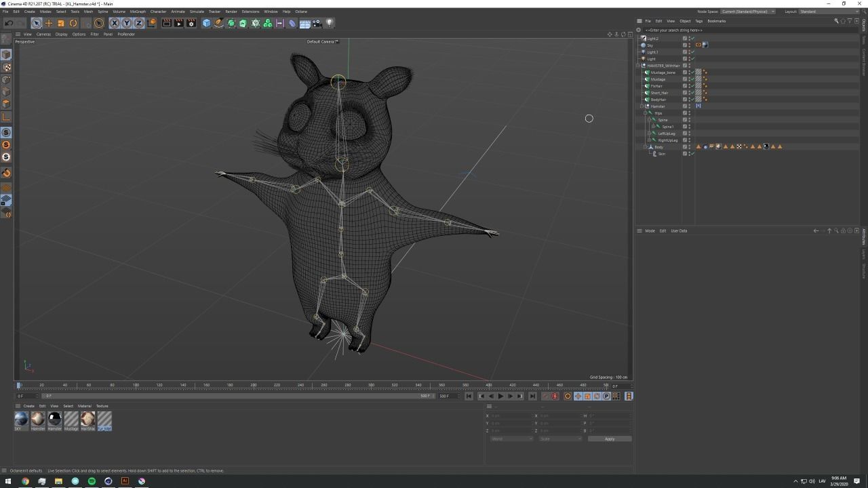Image resolution: width=868 pixels, height=488 pixels.
Task: Toggle layer box for Hamster object
Action: coord(685,106)
